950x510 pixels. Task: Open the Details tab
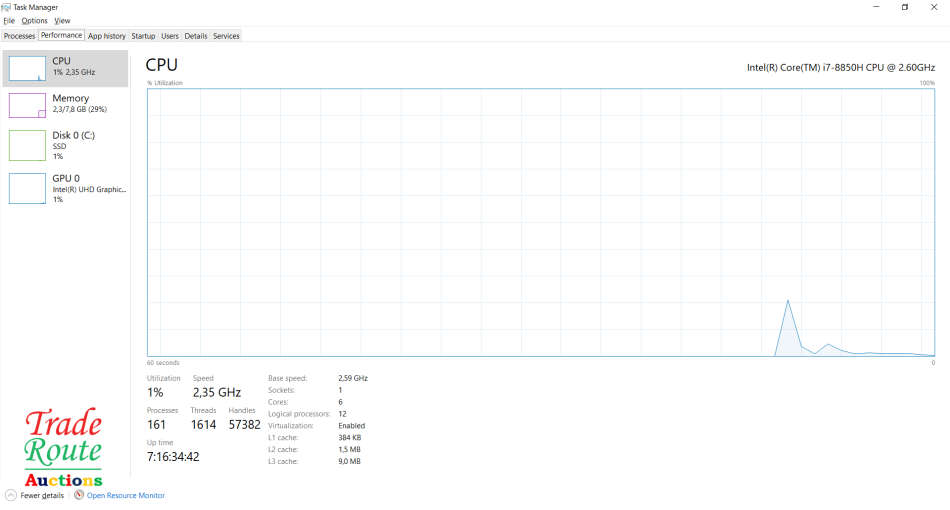pyautogui.click(x=196, y=36)
